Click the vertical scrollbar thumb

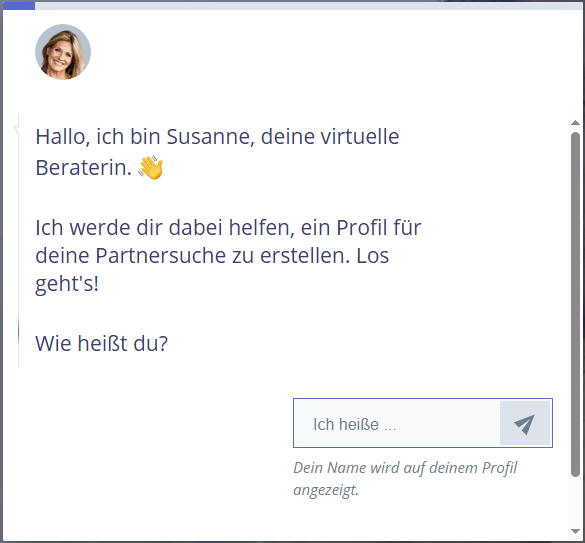coord(575,304)
